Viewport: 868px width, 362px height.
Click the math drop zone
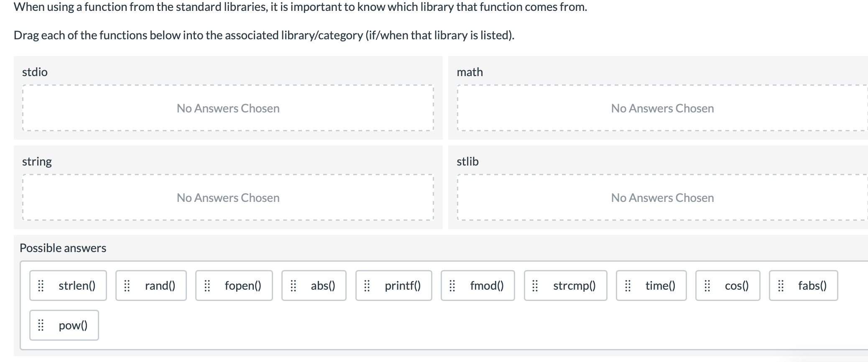[662, 108]
